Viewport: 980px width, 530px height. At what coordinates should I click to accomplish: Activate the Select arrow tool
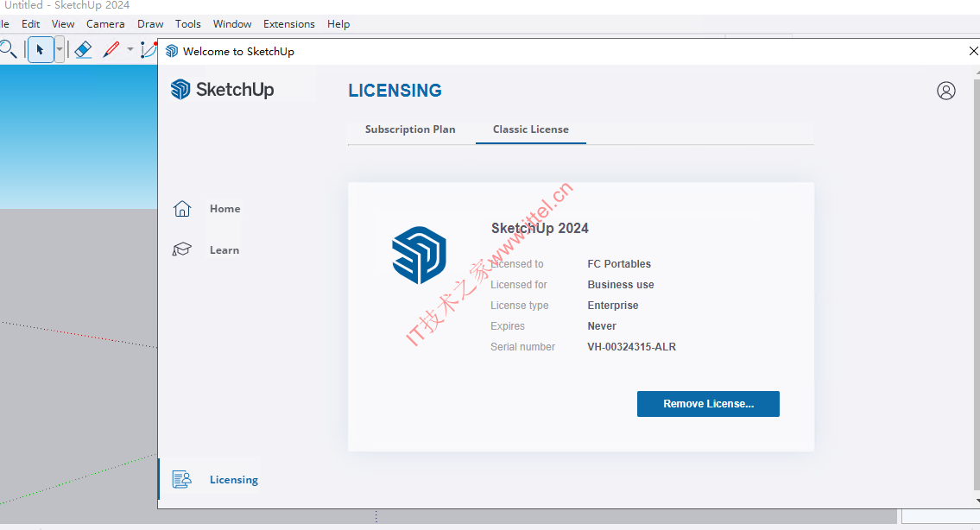pyautogui.click(x=41, y=50)
